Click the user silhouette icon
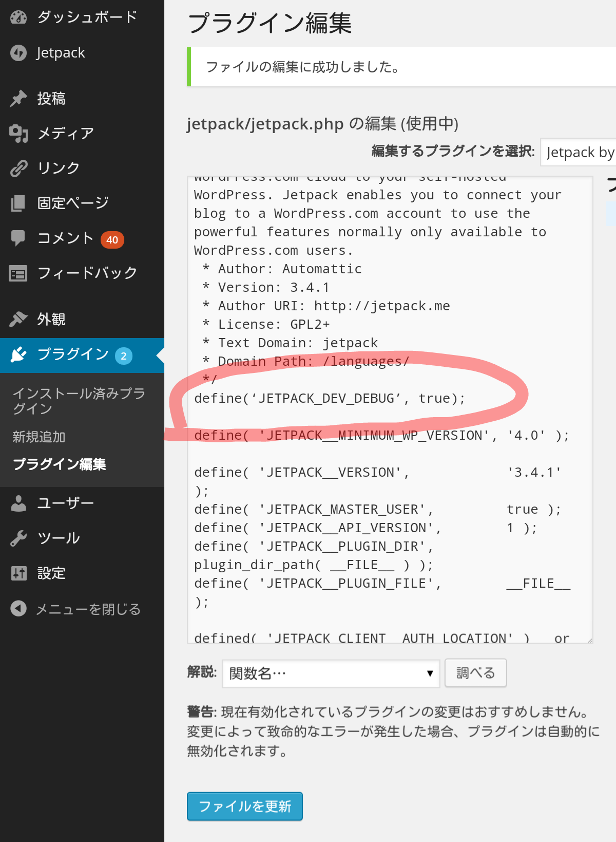This screenshot has width=616, height=842. 18,503
